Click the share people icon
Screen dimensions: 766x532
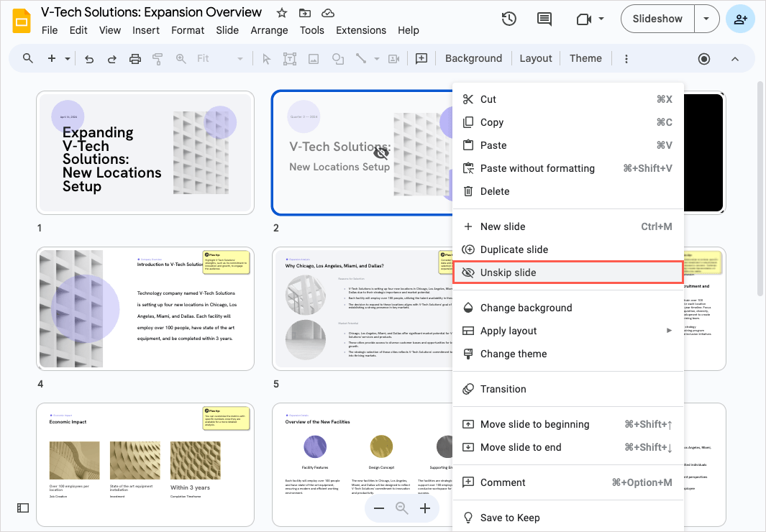click(x=741, y=19)
